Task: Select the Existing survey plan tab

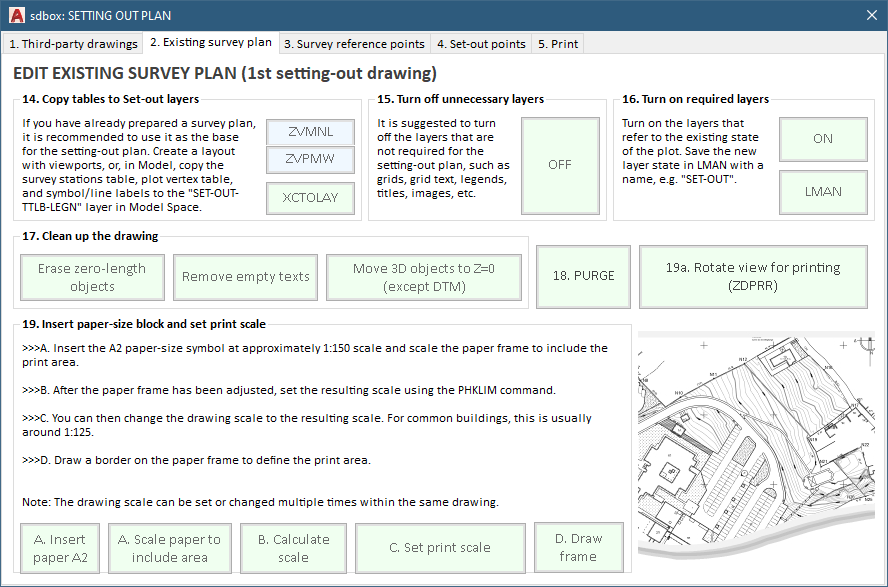Action: 211,42
